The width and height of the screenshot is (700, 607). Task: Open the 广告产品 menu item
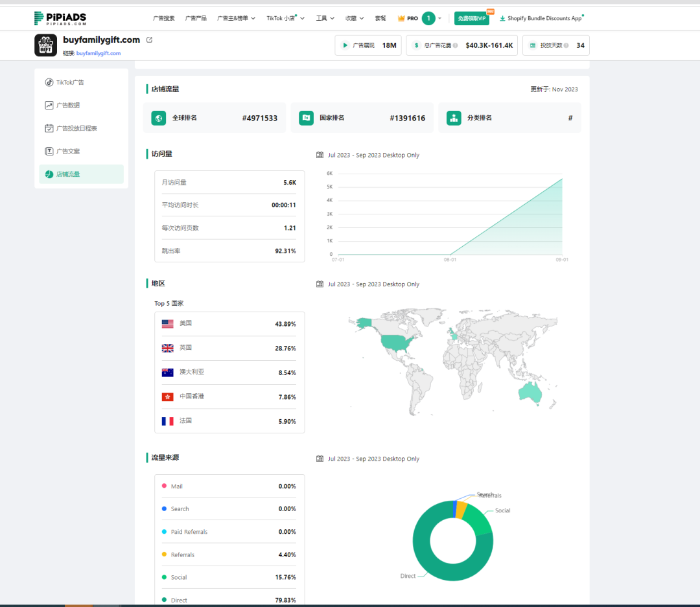pyautogui.click(x=196, y=18)
